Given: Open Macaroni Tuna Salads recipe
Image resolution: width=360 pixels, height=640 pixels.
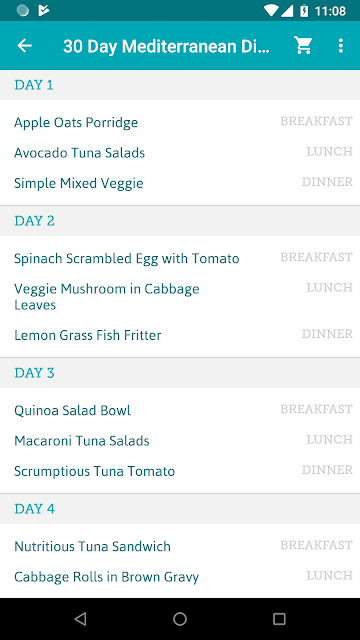Looking at the screenshot, I should tap(180, 441).
